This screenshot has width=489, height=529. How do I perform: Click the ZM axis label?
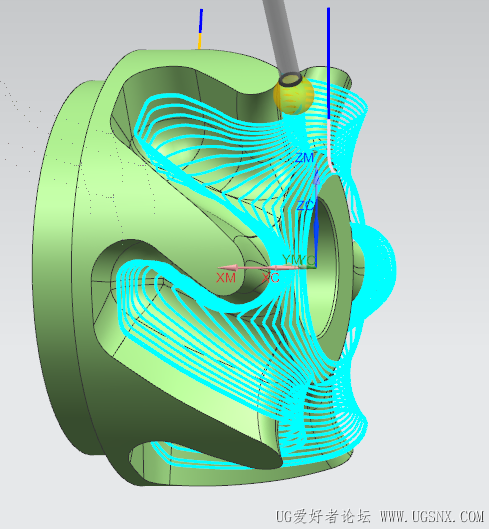click(x=305, y=158)
